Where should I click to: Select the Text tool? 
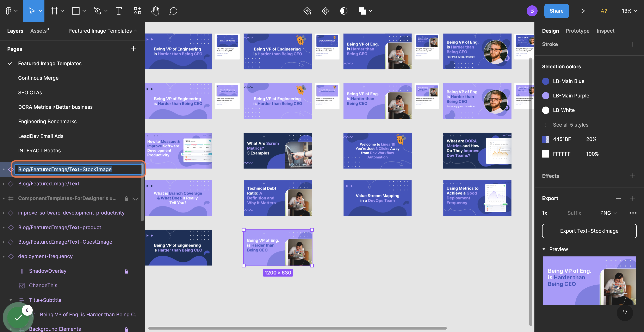[x=119, y=11]
